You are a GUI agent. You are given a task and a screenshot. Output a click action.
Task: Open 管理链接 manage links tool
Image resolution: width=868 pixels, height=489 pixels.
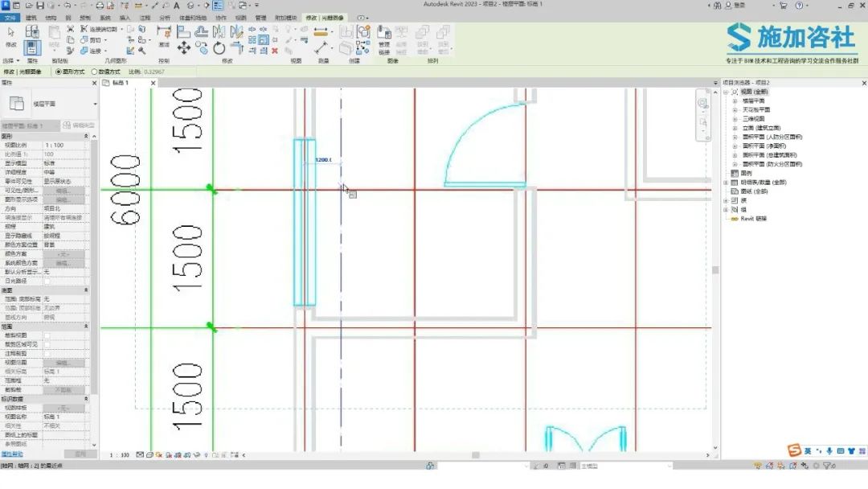click(x=384, y=40)
